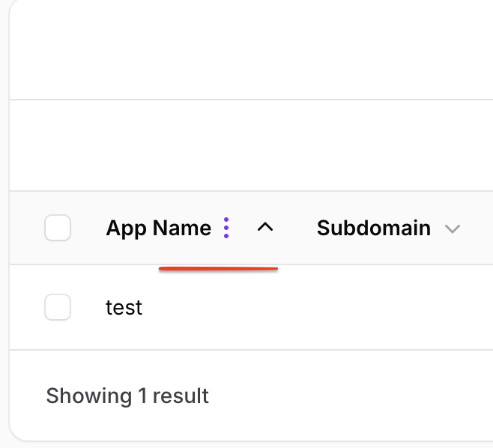Click the test entry under App Name
This screenshot has height=448, width=493.
[x=124, y=307]
